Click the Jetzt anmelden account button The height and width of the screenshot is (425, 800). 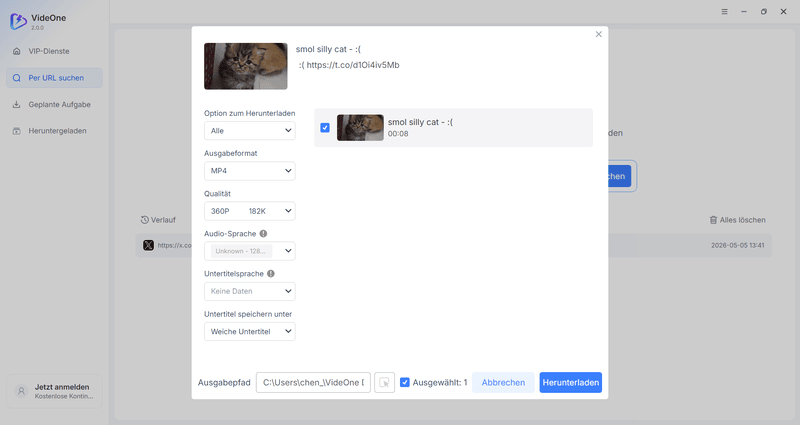[54, 391]
